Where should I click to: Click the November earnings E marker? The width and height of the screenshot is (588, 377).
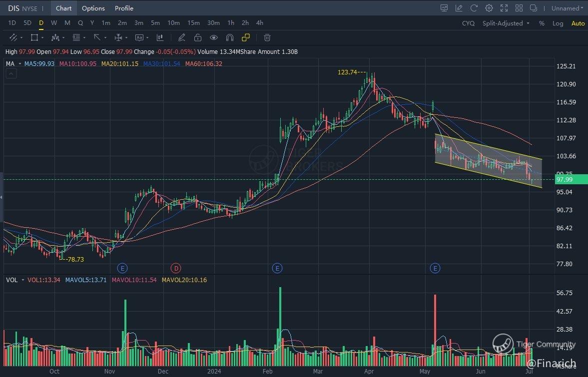[x=122, y=268]
